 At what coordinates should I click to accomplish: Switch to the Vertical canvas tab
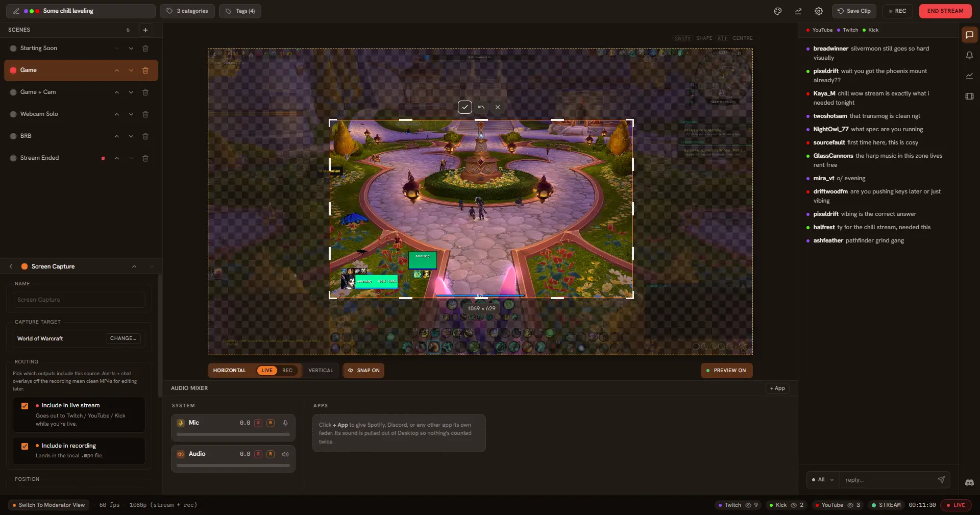click(x=321, y=371)
